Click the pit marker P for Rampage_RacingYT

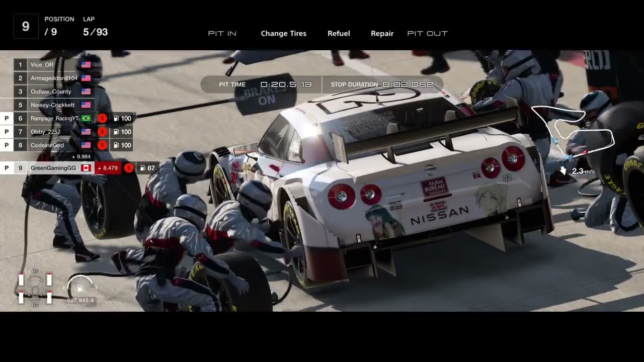coord(7,119)
